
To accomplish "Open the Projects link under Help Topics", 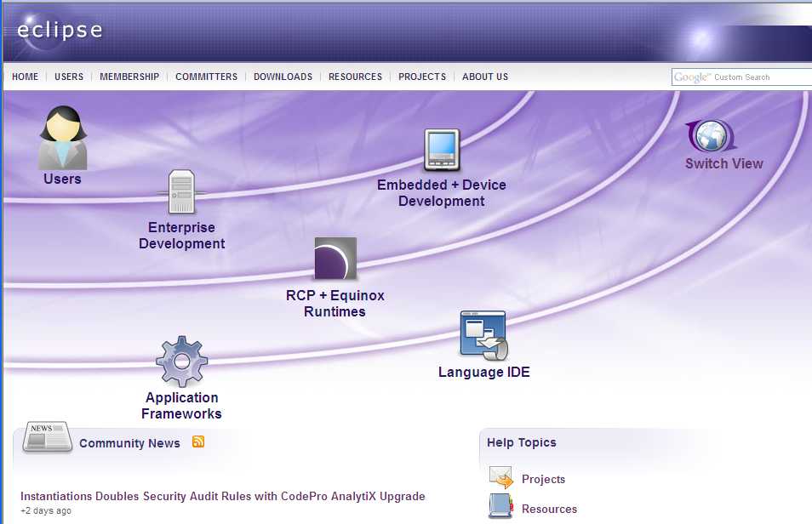I will point(543,480).
